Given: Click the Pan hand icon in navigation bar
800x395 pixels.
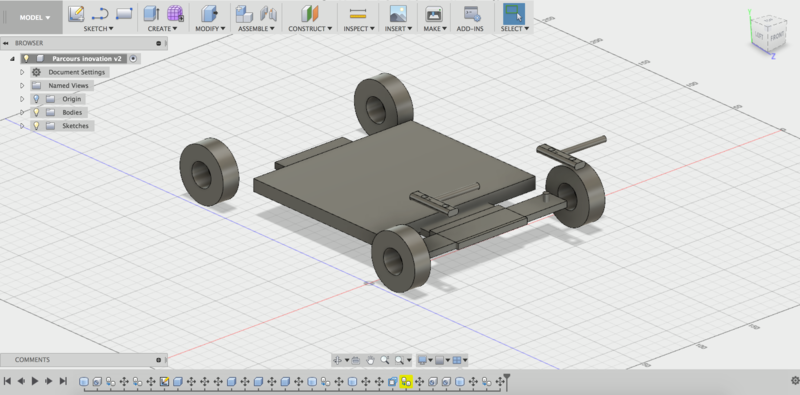Looking at the screenshot, I should tap(370, 360).
